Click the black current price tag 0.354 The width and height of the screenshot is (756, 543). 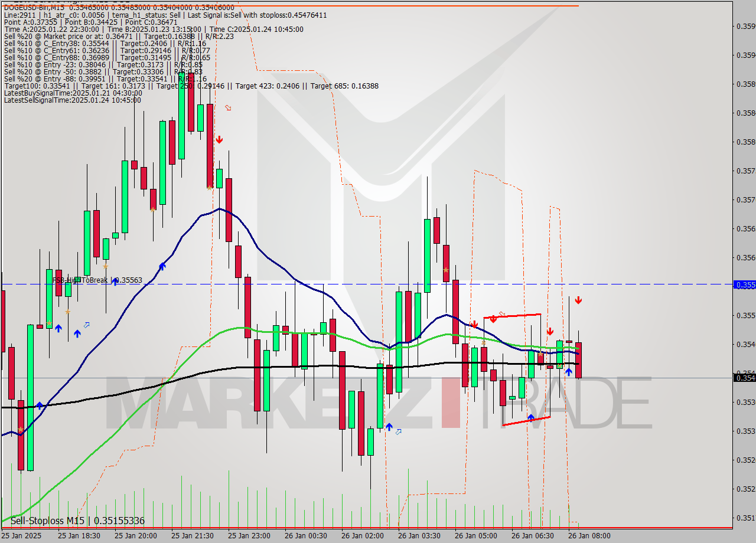tap(744, 378)
